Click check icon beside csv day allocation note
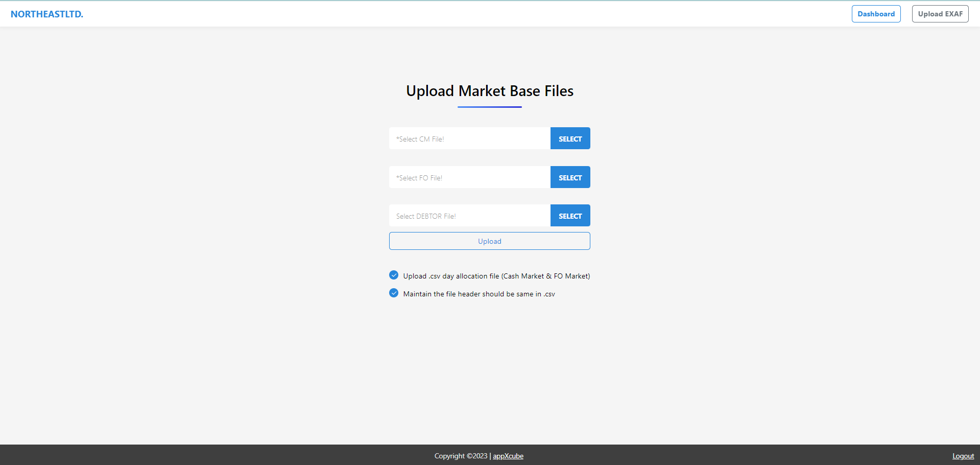 pyautogui.click(x=394, y=275)
